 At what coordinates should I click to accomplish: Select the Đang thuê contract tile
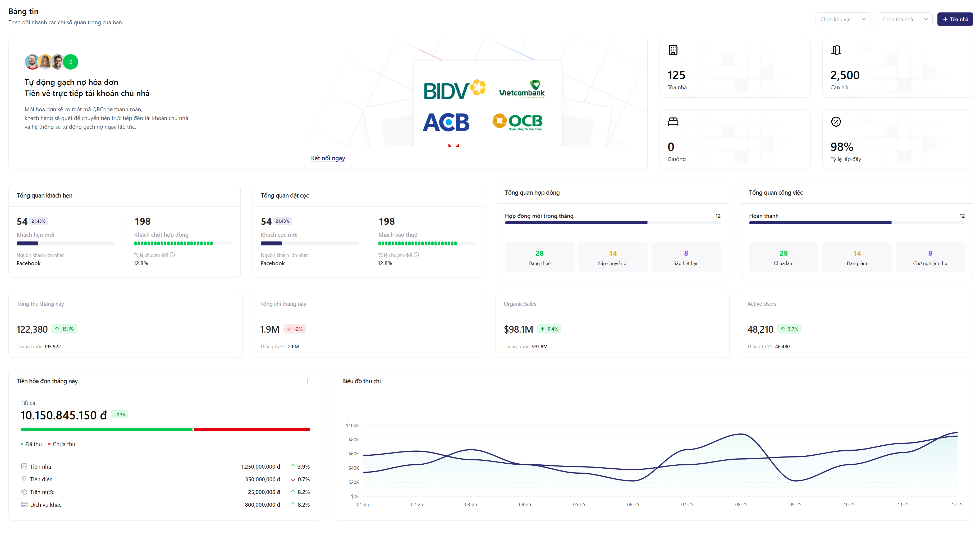pos(539,257)
